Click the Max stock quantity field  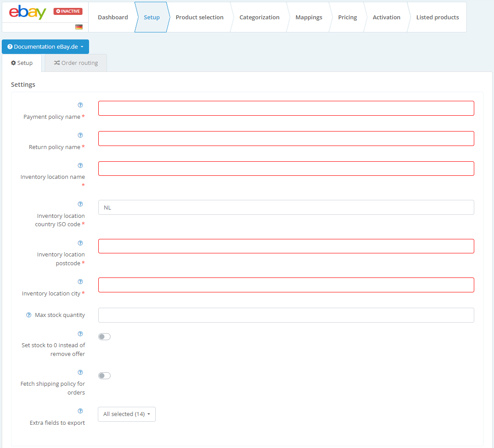[x=286, y=315]
